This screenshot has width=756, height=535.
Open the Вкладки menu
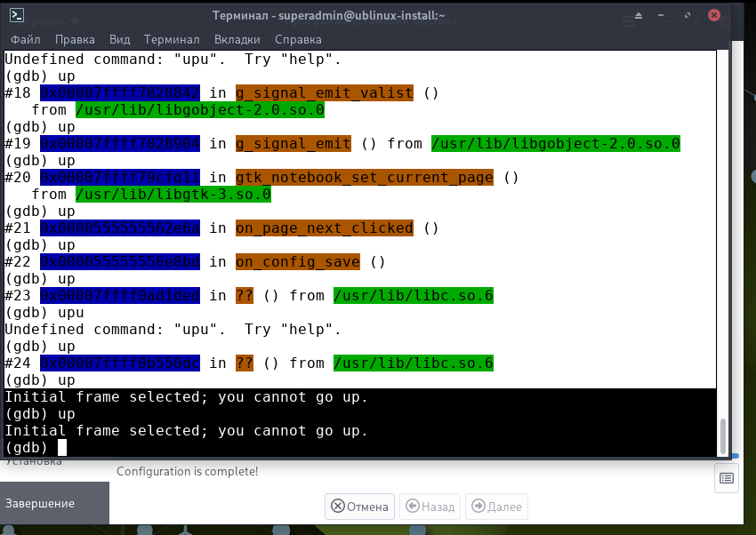click(237, 39)
